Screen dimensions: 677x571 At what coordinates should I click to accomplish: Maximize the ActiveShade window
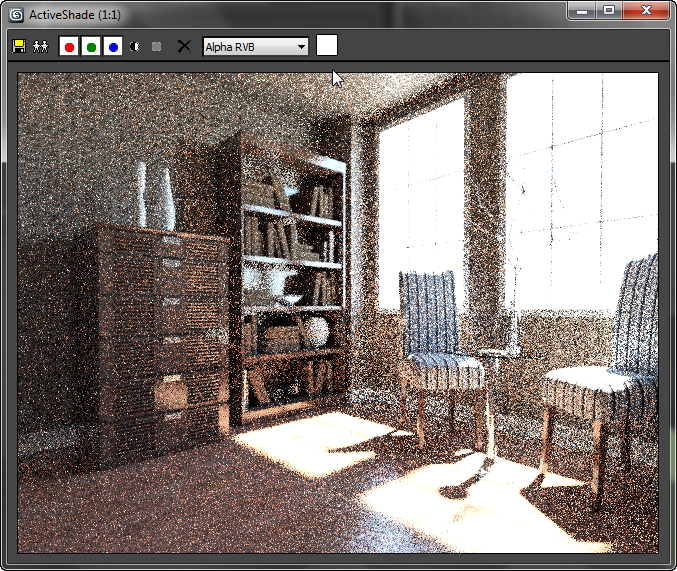click(x=609, y=11)
